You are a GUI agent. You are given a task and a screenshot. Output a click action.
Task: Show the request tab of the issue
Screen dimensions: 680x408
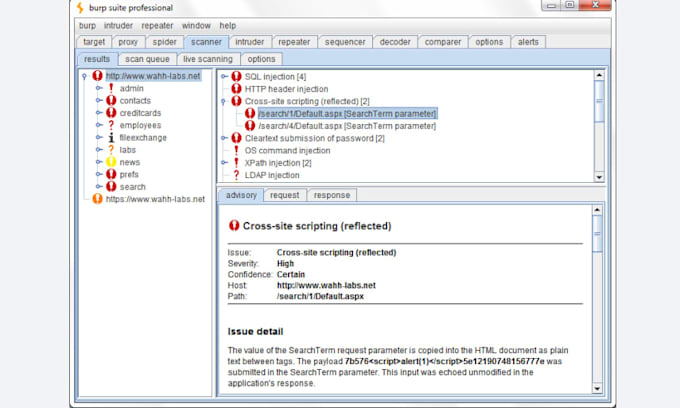click(x=284, y=195)
